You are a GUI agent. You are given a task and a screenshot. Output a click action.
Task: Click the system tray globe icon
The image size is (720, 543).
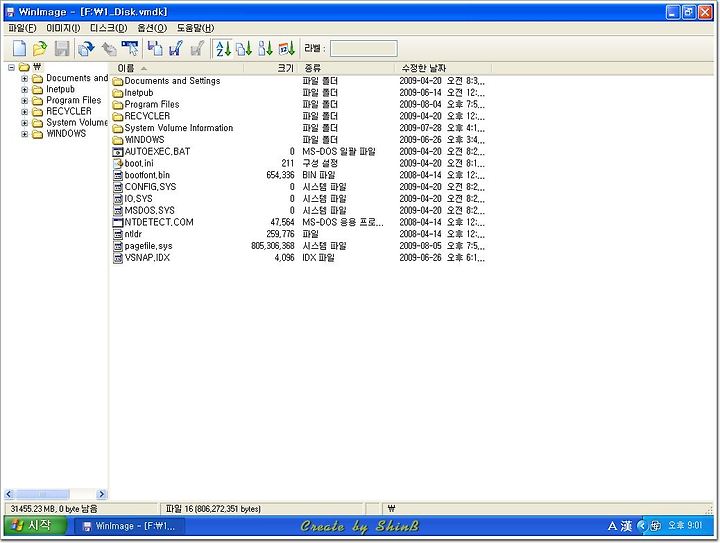click(656, 526)
